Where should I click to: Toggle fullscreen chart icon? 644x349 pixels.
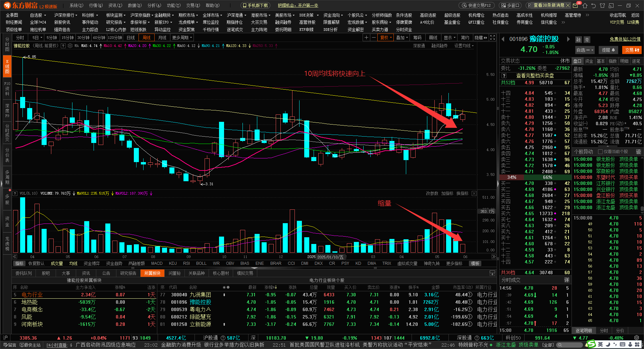tap(492, 38)
